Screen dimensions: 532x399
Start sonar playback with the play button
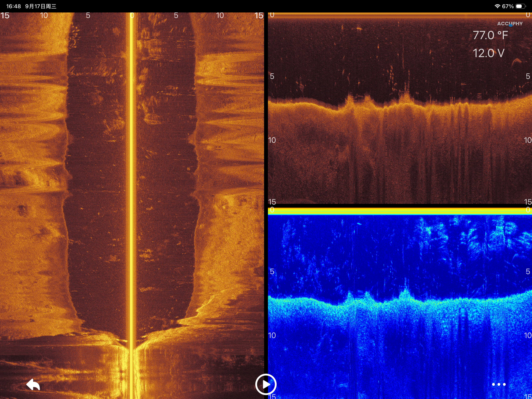[266, 384]
